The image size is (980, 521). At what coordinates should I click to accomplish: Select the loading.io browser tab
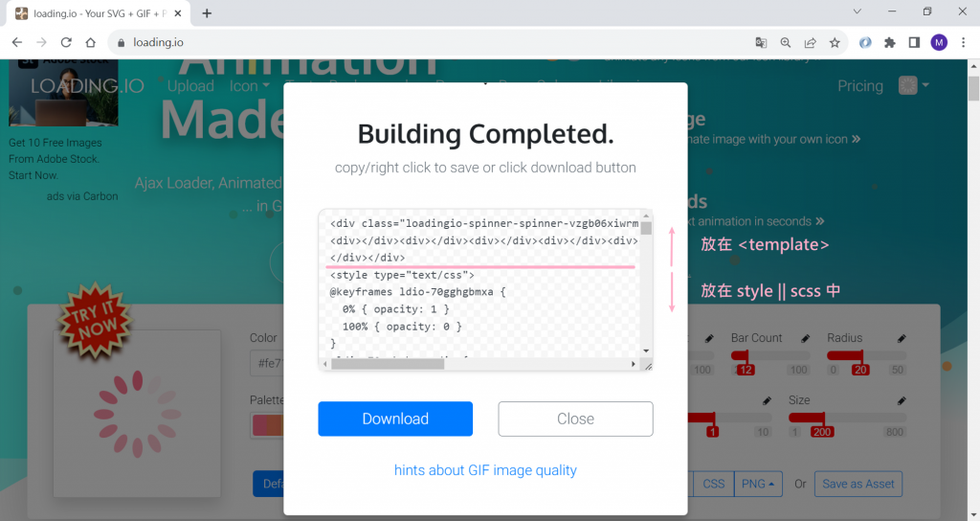(97, 13)
